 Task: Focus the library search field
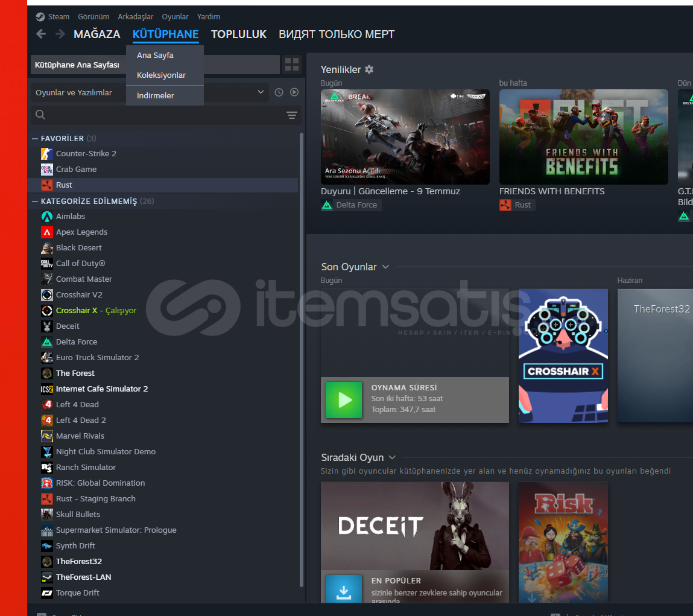tap(166, 115)
